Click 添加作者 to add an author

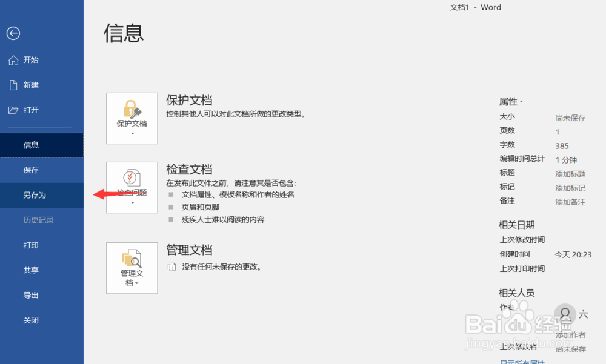point(570,334)
